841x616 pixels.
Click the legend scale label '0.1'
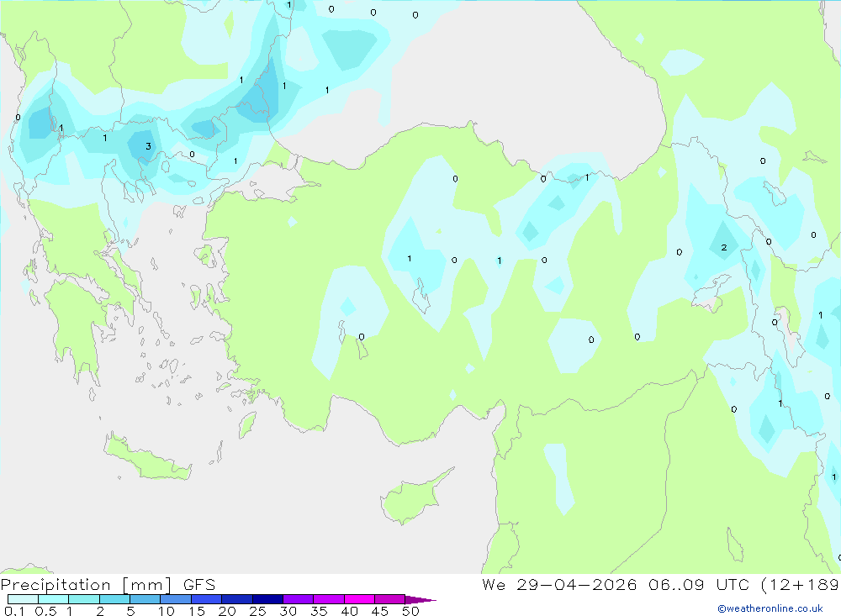pos(14,611)
